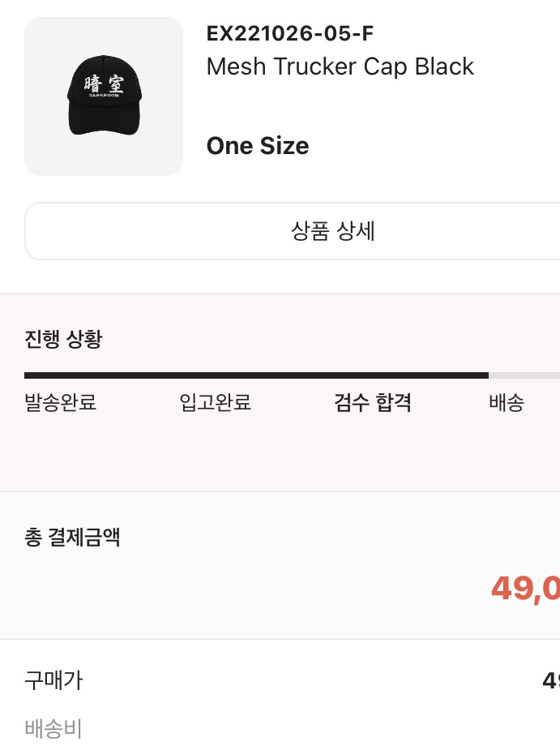Click the Mesh Trucker Cap Black title
The height and width of the screenshot is (746, 560).
[x=340, y=66]
